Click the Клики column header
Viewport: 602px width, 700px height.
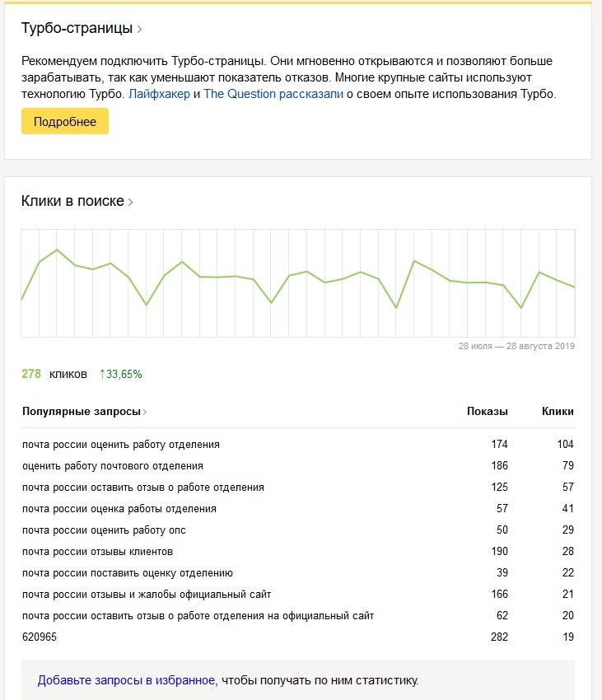[558, 411]
